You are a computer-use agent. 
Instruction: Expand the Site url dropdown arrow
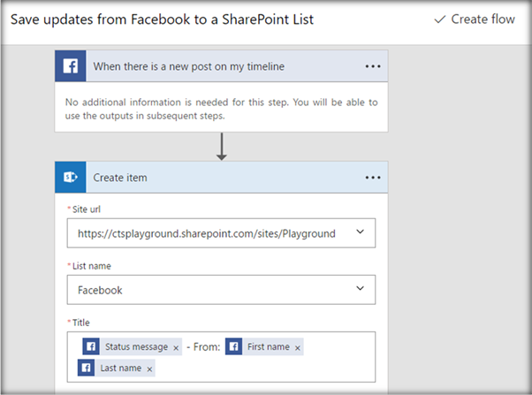[360, 232]
